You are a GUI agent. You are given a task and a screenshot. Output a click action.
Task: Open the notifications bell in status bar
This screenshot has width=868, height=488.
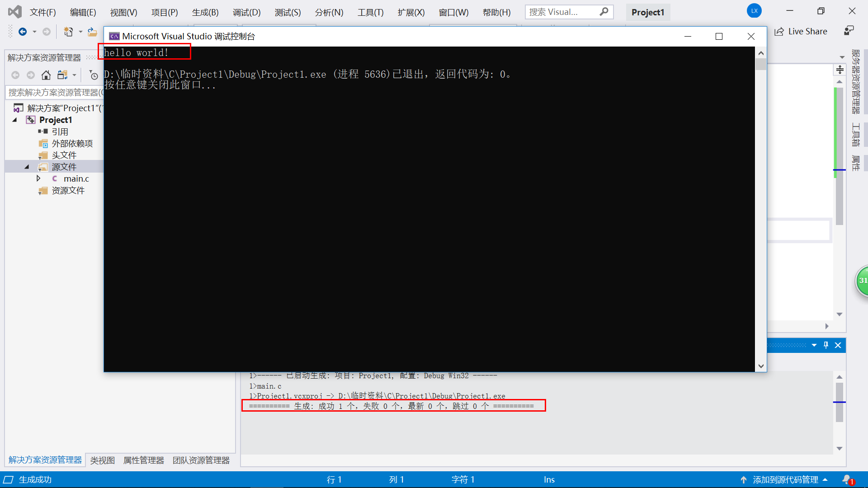(846, 479)
